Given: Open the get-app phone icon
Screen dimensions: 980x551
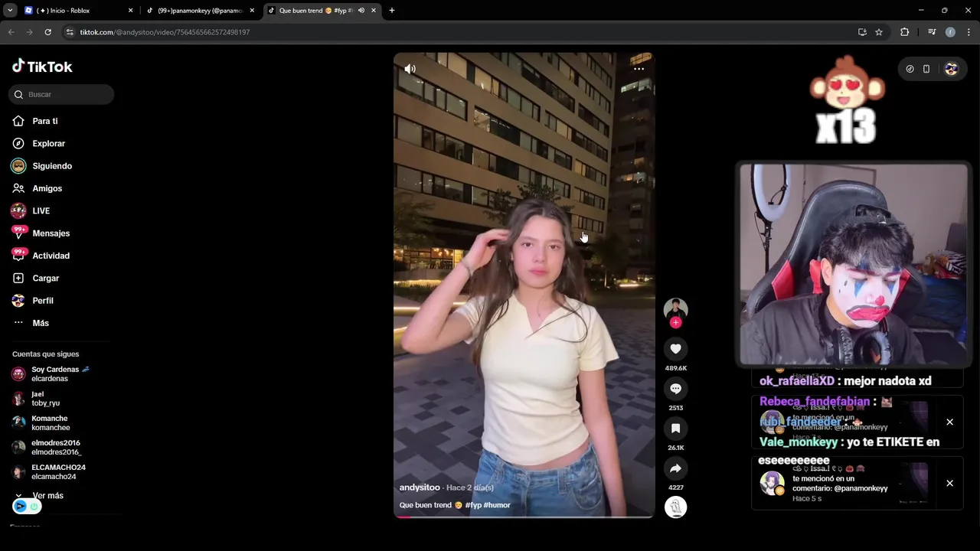Looking at the screenshot, I should [x=926, y=69].
